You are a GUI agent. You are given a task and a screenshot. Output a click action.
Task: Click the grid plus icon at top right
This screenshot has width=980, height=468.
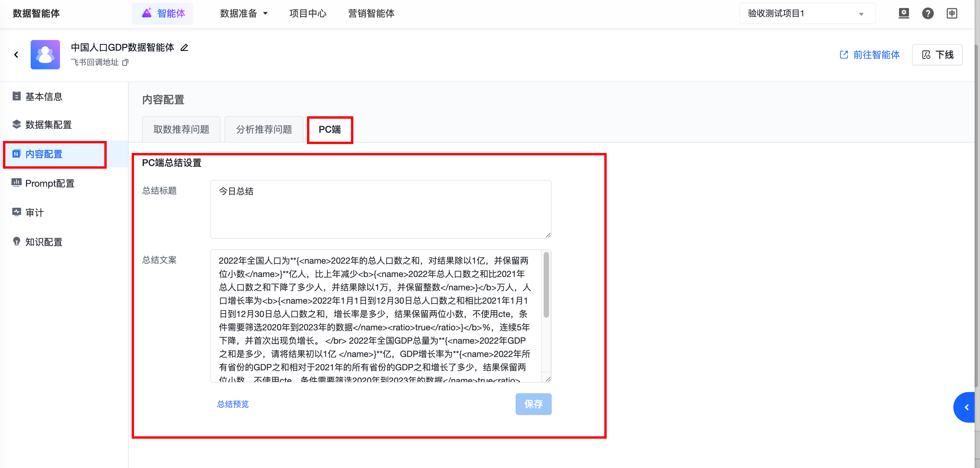(x=951, y=13)
